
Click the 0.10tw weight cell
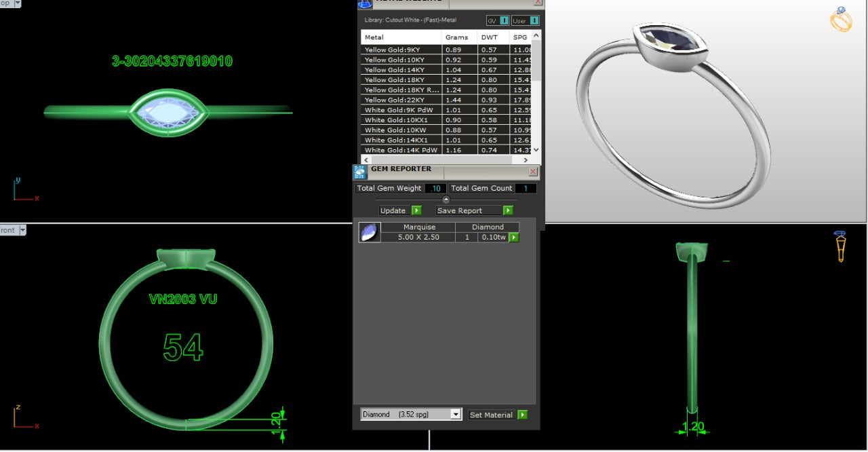[x=493, y=238]
